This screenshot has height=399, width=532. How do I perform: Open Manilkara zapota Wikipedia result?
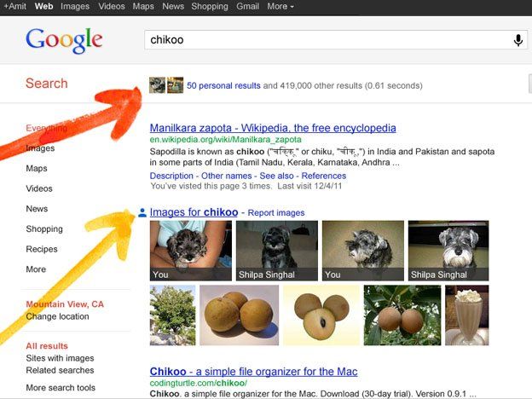pyautogui.click(x=273, y=128)
